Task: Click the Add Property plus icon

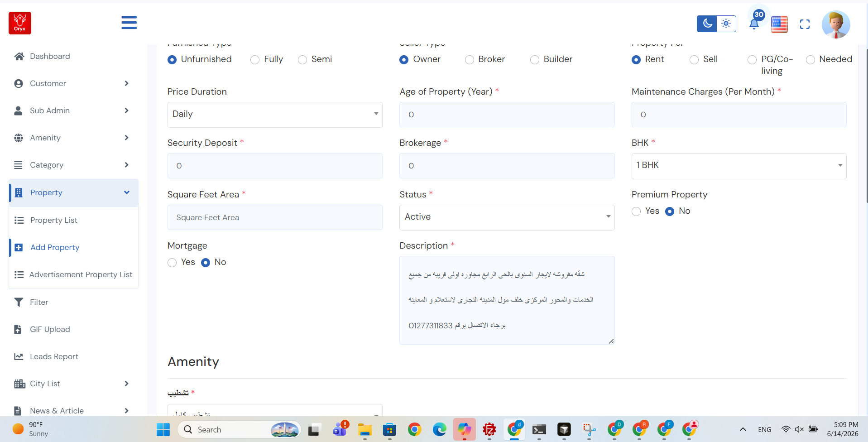Action: point(19,247)
